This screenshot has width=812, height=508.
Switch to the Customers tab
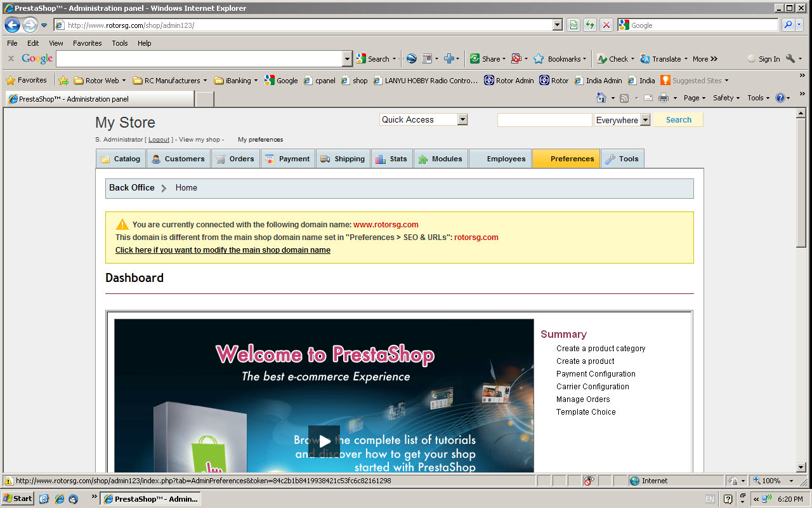(178, 159)
